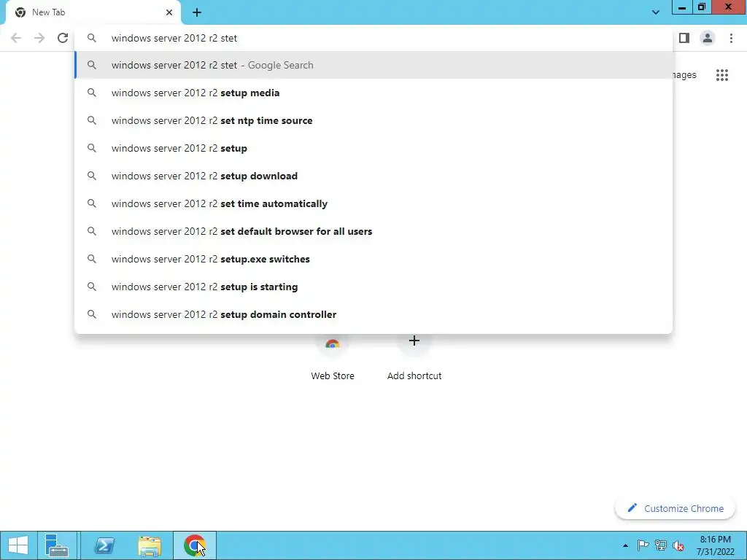747x560 pixels.
Task: Go back using the back arrow
Action: click(x=16, y=38)
